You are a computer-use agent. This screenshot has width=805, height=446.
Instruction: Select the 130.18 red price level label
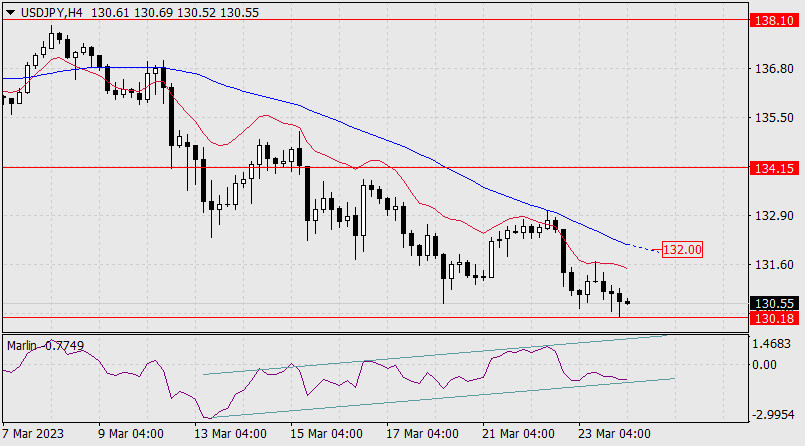point(774,318)
